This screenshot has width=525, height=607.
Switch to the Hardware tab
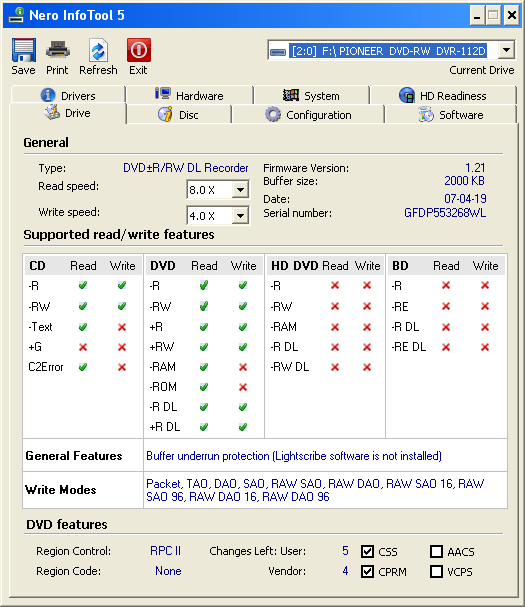pos(190,95)
